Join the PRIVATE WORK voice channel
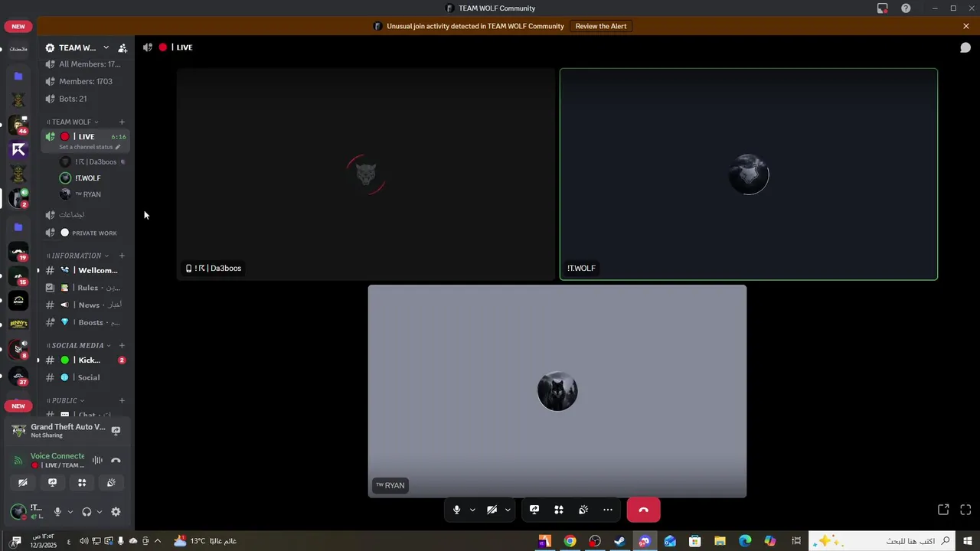The height and width of the screenshot is (551, 980). point(86,233)
